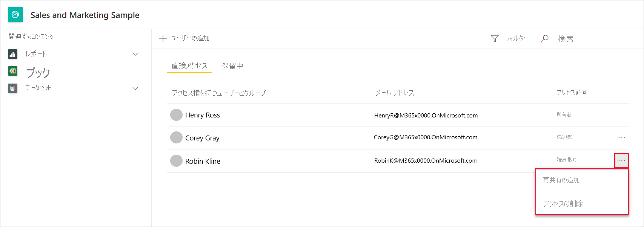Click the 関連するコンテンツ heading

[31, 37]
